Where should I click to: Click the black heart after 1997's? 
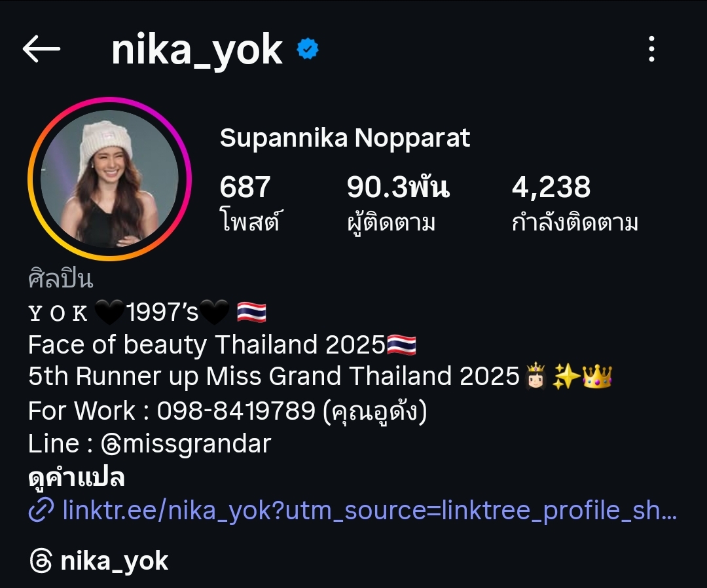point(214,312)
